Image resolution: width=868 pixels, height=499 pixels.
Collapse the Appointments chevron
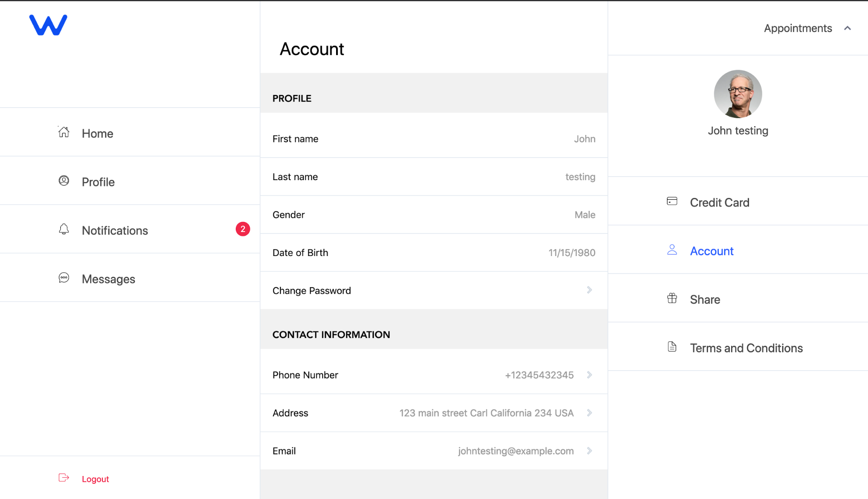pyautogui.click(x=848, y=28)
